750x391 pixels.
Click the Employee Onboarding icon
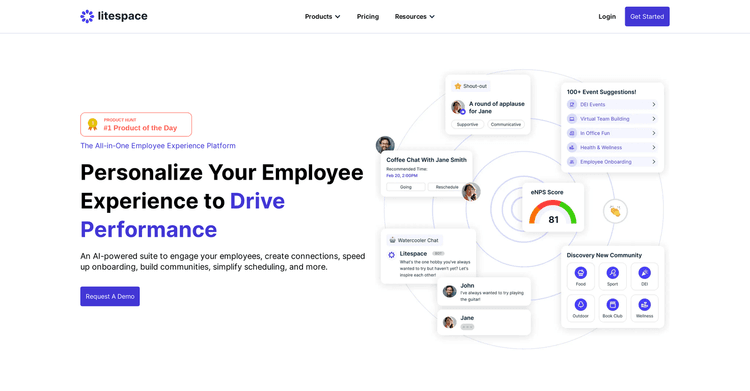[572, 162]
